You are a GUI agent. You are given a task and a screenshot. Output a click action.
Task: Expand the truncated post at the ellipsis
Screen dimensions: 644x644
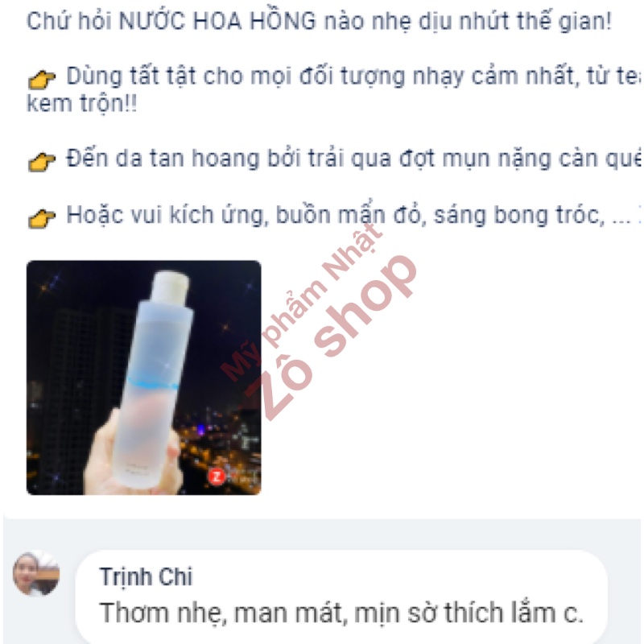point(621,217)
